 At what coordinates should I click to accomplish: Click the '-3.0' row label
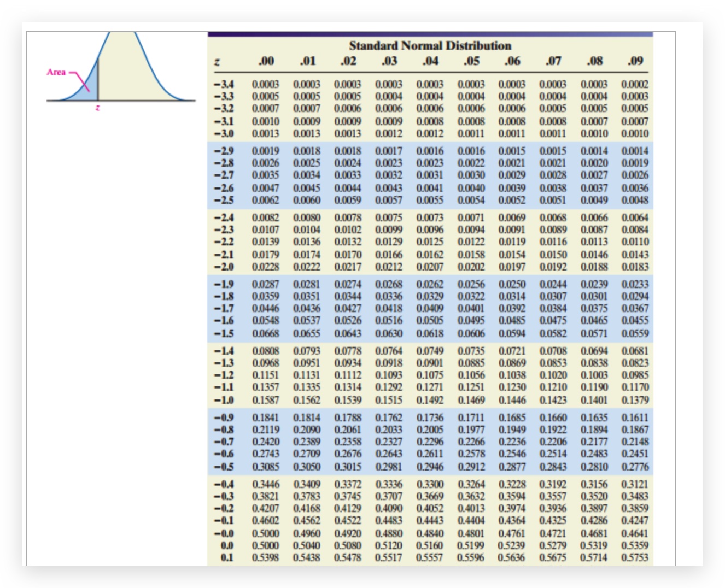click(x=224, y=133)
